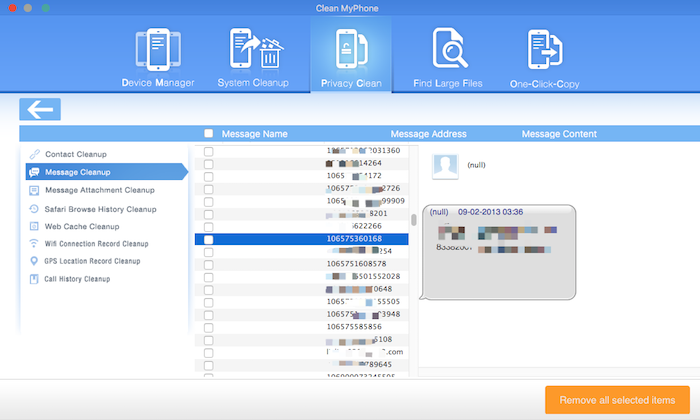Check the box for row ending 789645
Viewport: 700px width, 420px height.
[x=208, y=365]
